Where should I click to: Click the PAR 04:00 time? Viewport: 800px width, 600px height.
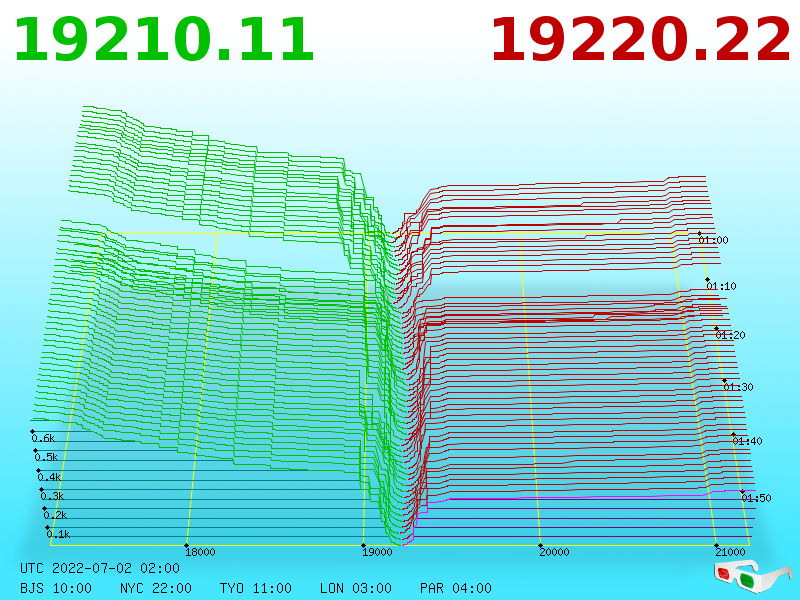click(456, 588)
